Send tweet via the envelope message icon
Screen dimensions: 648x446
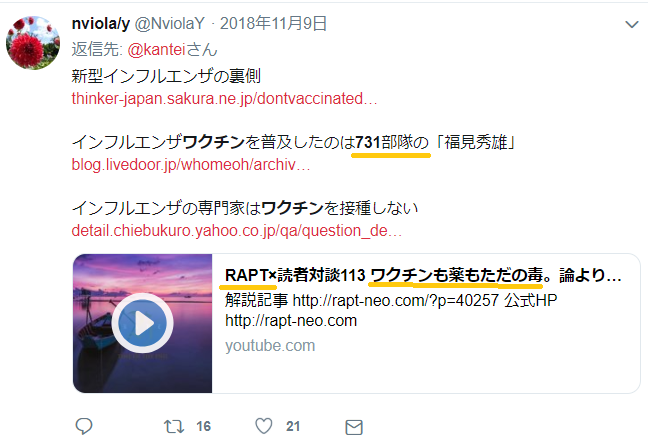coord(354,427)
